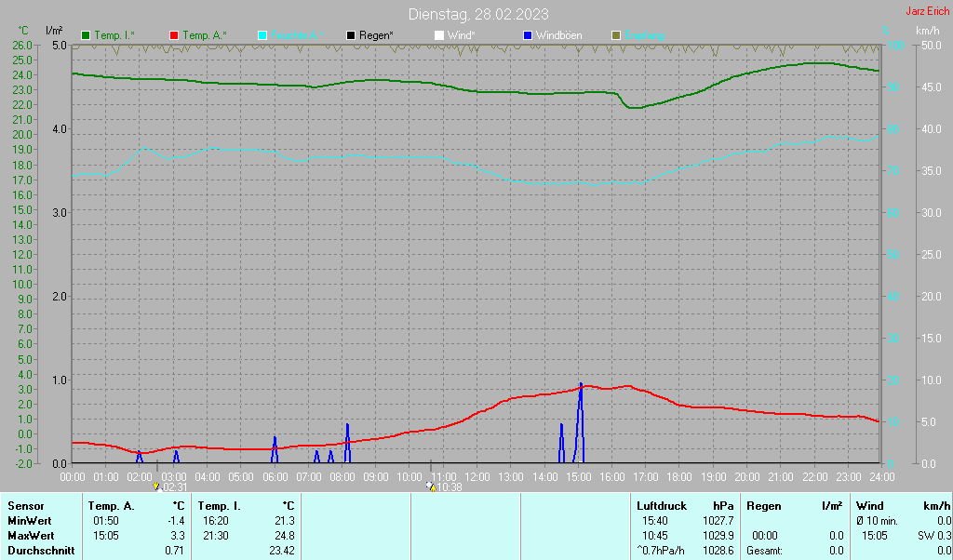Click the 26.0 temperature axis label
Screen dimensions: 953x560
coord(22,46)
